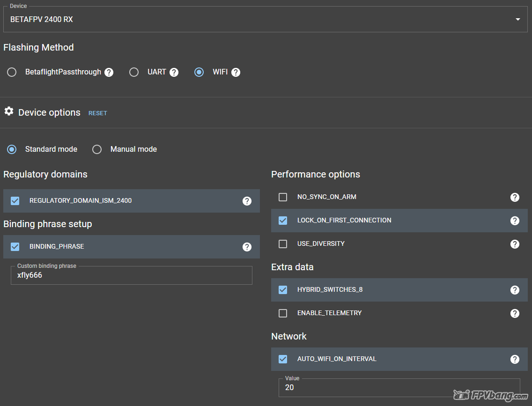Open help icon next to UART
The width and height of the screenshot is (532, 406).
tap(174, 72)
